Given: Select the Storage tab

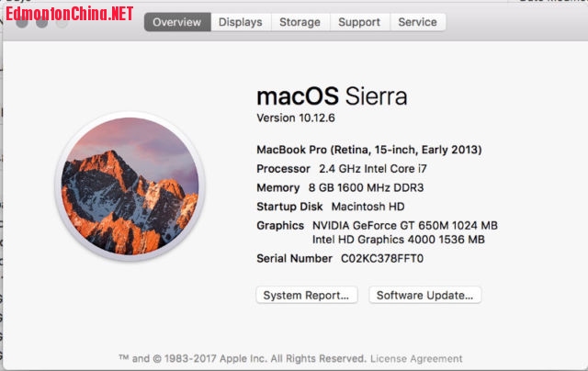Looking at the screenshot, I should (300, 22).
